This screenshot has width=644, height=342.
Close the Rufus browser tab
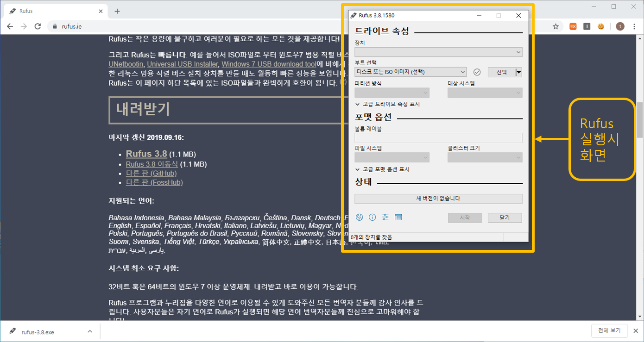[100, 11]
